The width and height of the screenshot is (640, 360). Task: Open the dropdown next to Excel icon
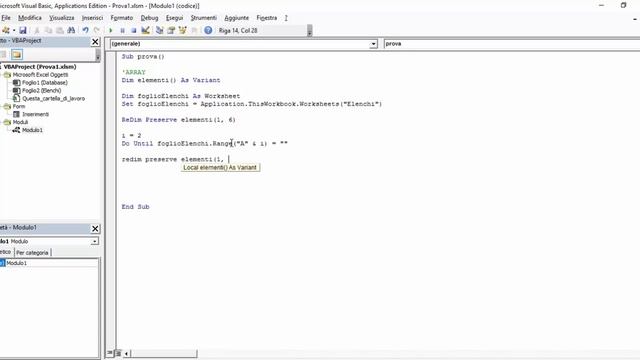point(14,30)
